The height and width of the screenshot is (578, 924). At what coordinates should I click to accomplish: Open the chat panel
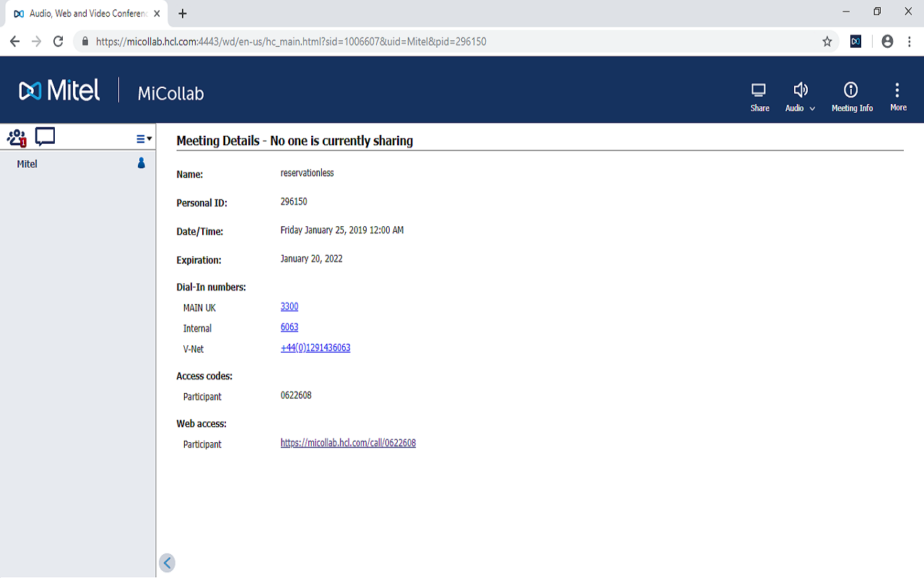pyautogui.click(x=45, y=137)
